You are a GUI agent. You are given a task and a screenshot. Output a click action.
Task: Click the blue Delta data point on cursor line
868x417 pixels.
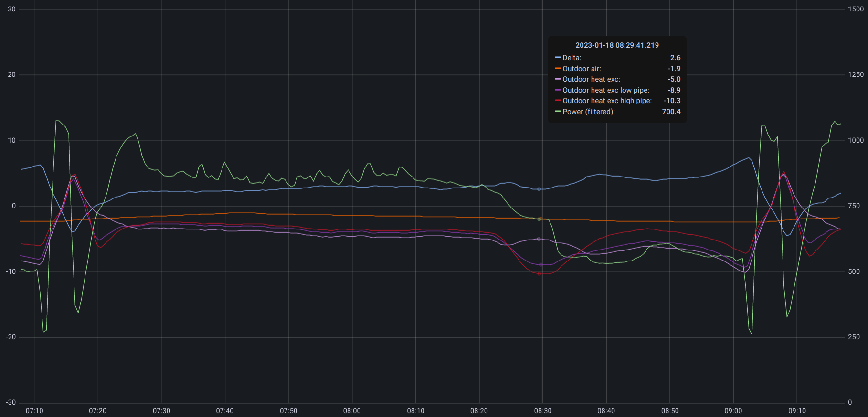coord(540,189)
